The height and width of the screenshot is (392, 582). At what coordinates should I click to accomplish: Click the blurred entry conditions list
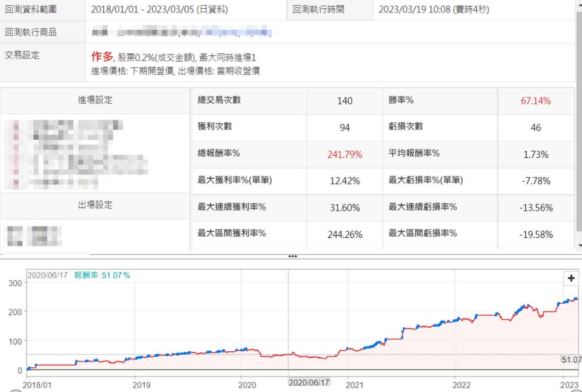click(x=73, y=153)
